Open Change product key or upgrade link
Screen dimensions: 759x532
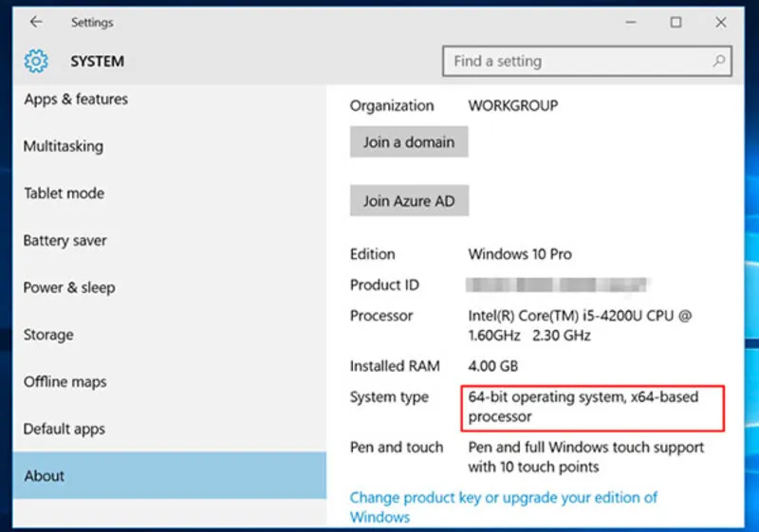504,506
